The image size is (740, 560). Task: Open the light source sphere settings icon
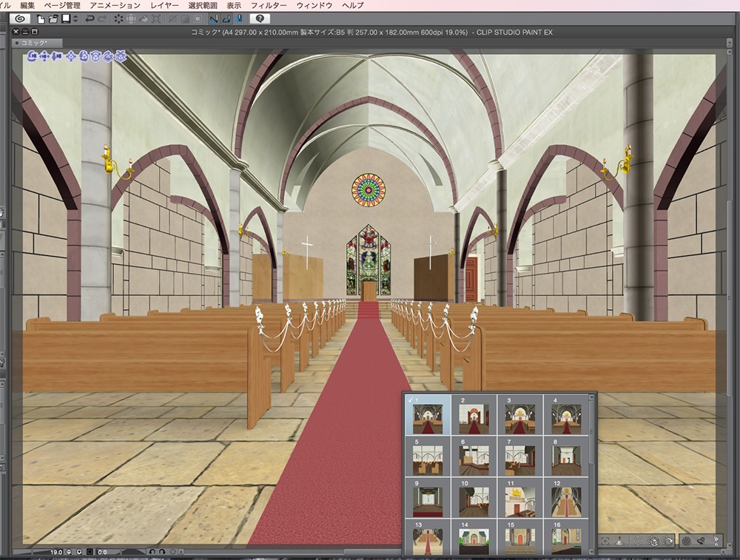(x=685, y=541)
